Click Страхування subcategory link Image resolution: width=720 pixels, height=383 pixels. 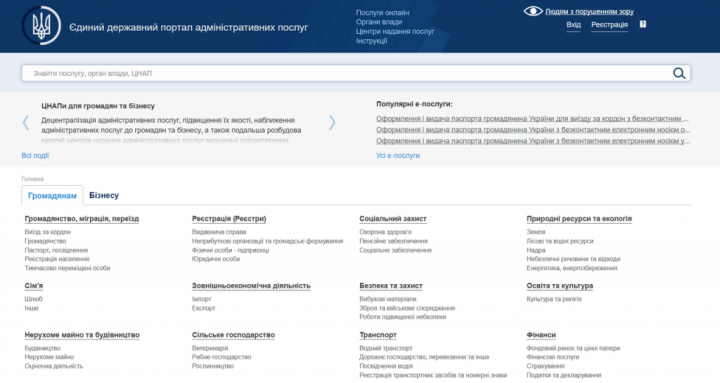546,366
